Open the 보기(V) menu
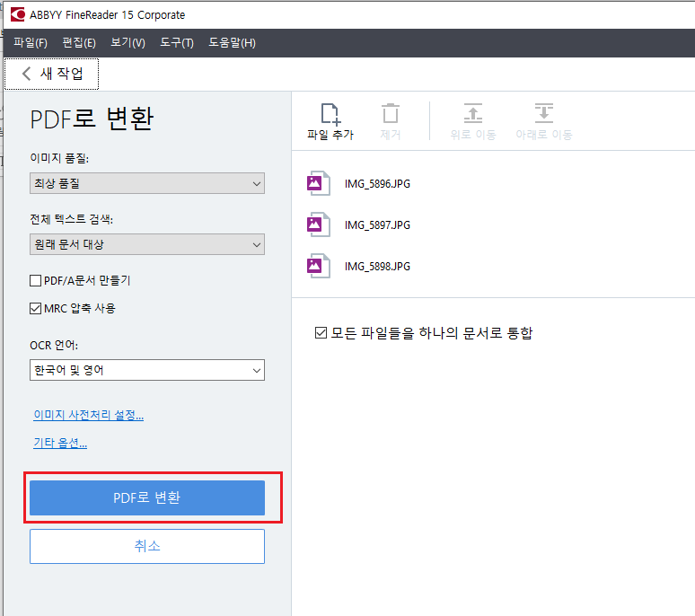Viewport: 695px width, 616px height. point(128,42)
